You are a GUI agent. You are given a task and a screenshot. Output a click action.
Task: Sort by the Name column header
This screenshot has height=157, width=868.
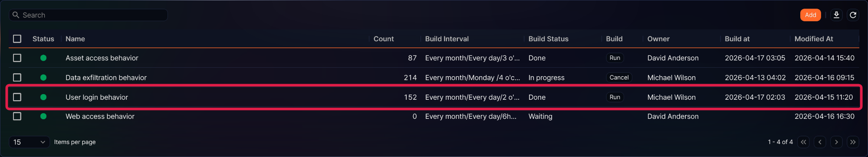(75, 39)
